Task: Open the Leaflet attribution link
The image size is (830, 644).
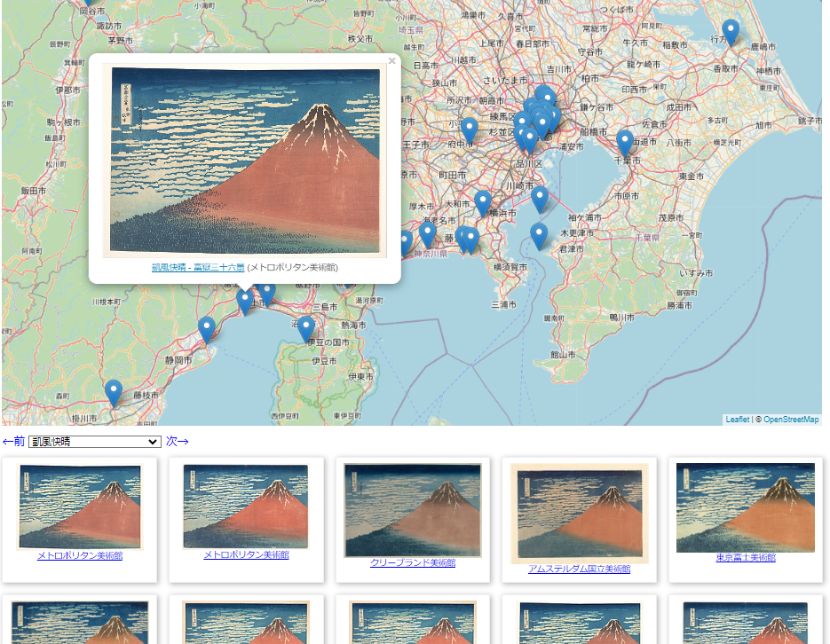Action: tap(738, 420)
